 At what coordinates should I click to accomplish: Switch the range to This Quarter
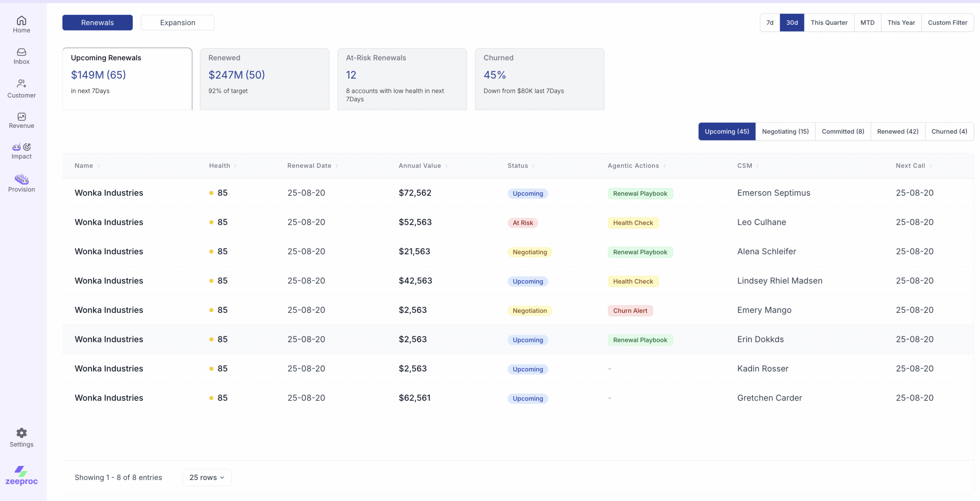click(x=829, y=23)
